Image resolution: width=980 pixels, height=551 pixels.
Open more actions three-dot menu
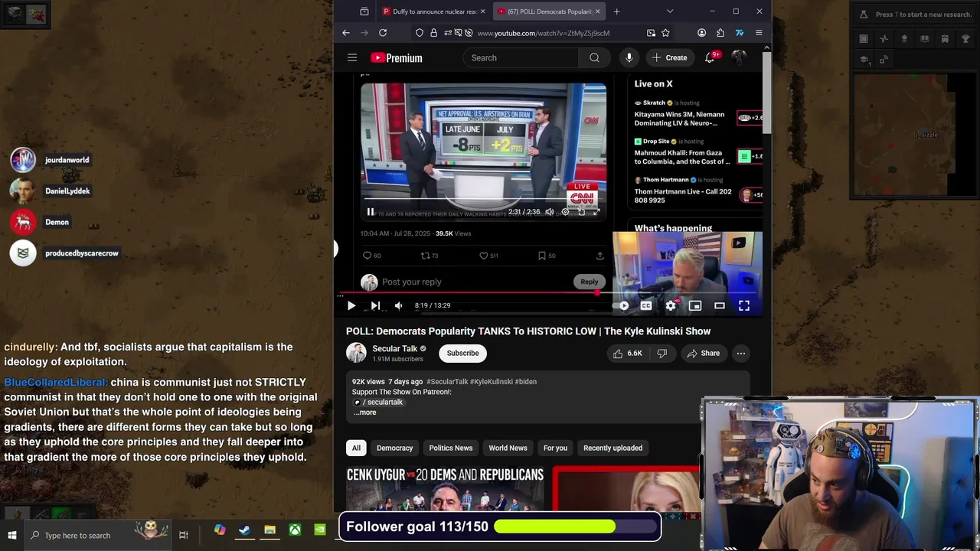click(740, 353)
